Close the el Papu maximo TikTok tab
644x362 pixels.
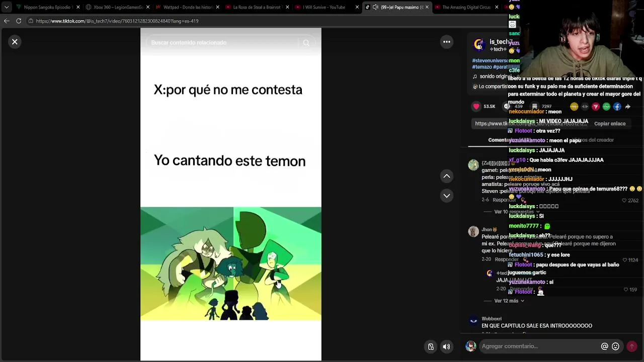[427, 7]
